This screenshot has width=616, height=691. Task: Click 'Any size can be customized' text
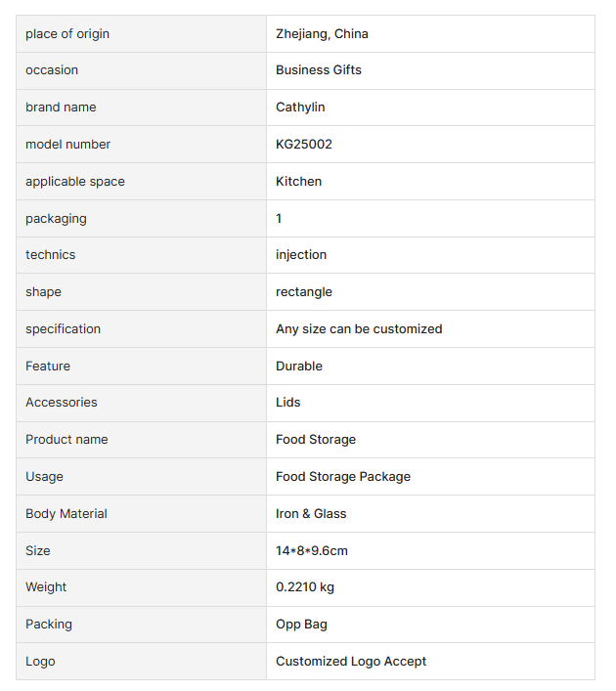point(359,329)
